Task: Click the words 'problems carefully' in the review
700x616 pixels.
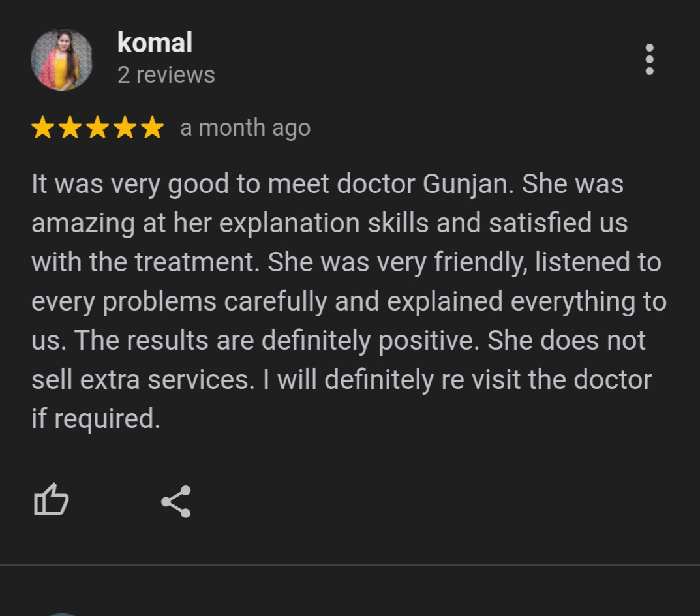Action: pyautogui.click(x=215, y=302)
